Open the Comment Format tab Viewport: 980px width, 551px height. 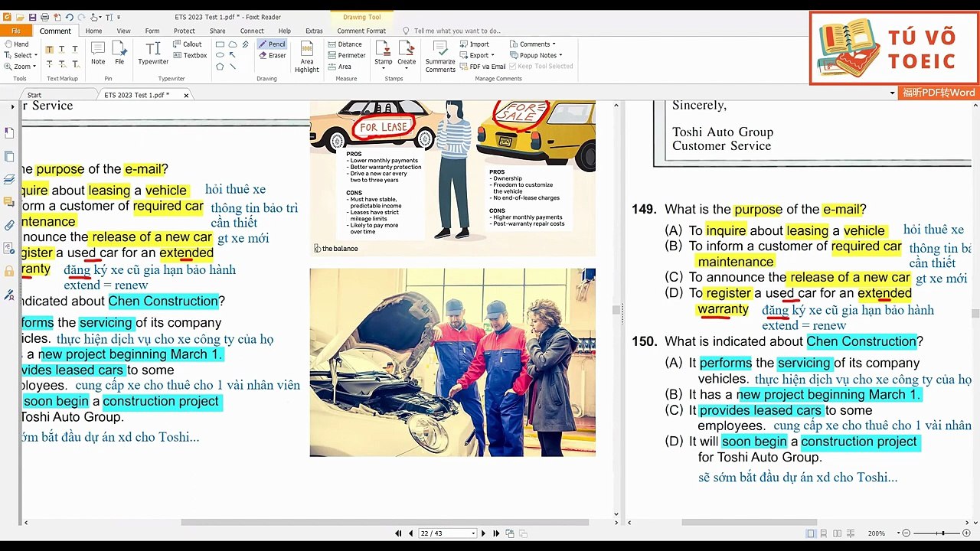(361, 31)
